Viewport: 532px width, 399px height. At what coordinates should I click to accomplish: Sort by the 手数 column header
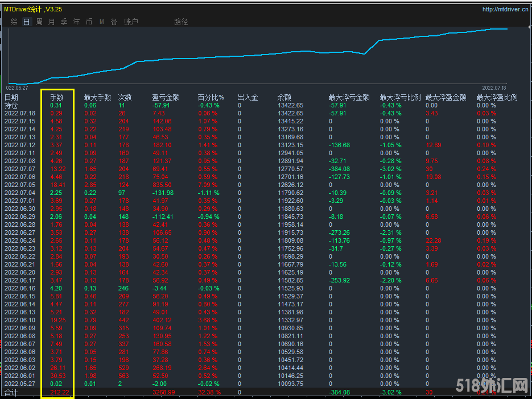pyautogui.click(x=57, y=97)
